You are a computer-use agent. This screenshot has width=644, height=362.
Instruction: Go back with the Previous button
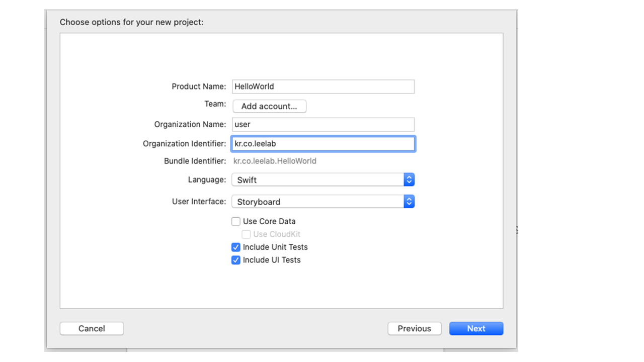pos(414,329)
